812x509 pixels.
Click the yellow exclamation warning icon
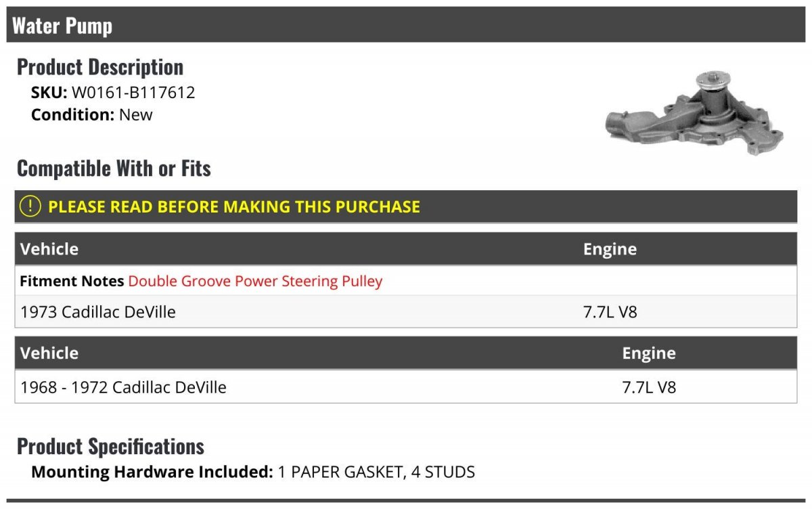30,206
